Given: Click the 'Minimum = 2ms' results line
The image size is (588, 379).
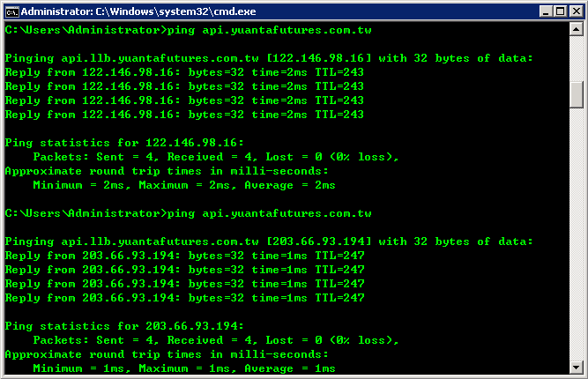Looking at the screenshot, I should pos(184,185).
